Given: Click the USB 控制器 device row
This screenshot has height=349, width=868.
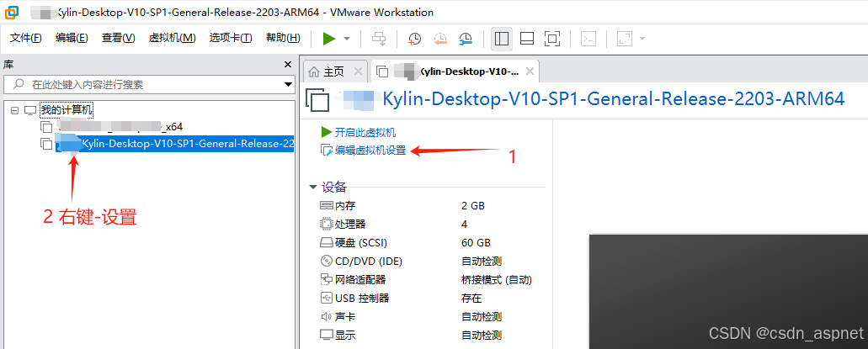Looking at the screenshot, I should pos(426,298).
